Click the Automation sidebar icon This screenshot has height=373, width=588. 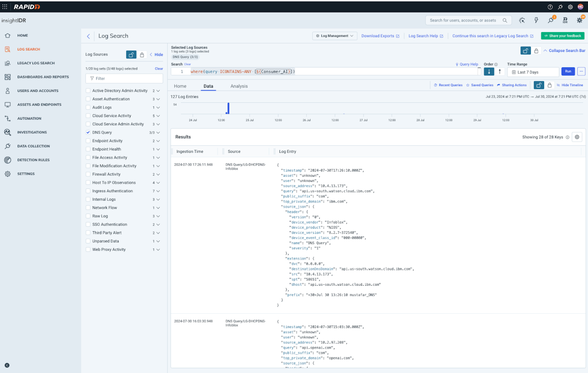(x=8, y=118)
